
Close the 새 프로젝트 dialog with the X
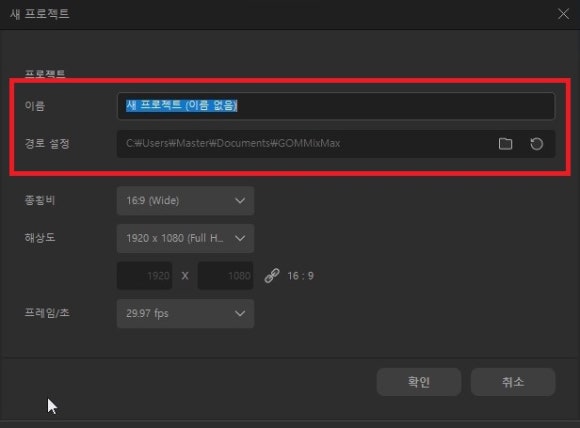(x=563, y=14)
